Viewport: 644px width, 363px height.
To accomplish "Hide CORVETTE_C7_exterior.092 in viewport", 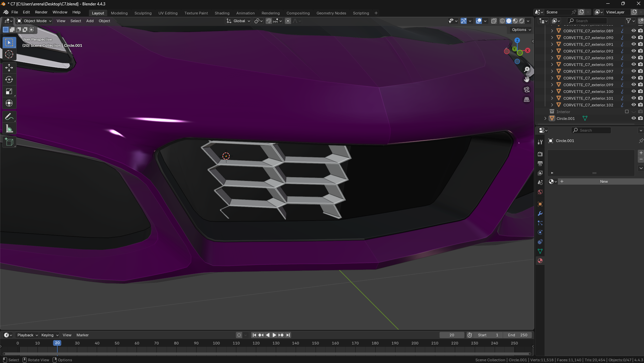I will [x=634, y=51].
